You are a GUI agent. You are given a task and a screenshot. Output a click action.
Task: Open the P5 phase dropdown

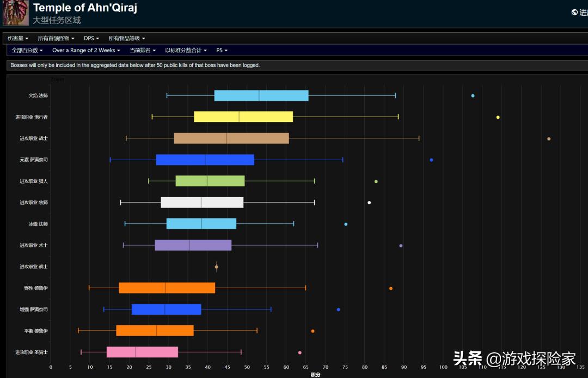coord(222,50)
